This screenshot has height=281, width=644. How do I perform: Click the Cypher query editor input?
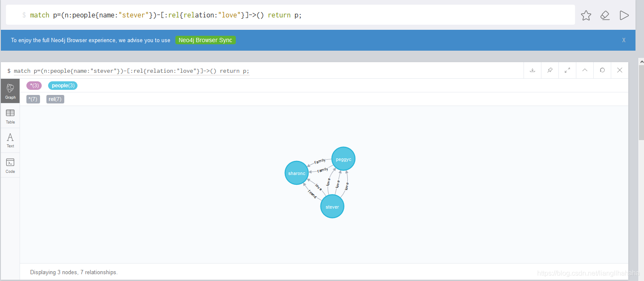pyautogui.click(x=290, y=15)
